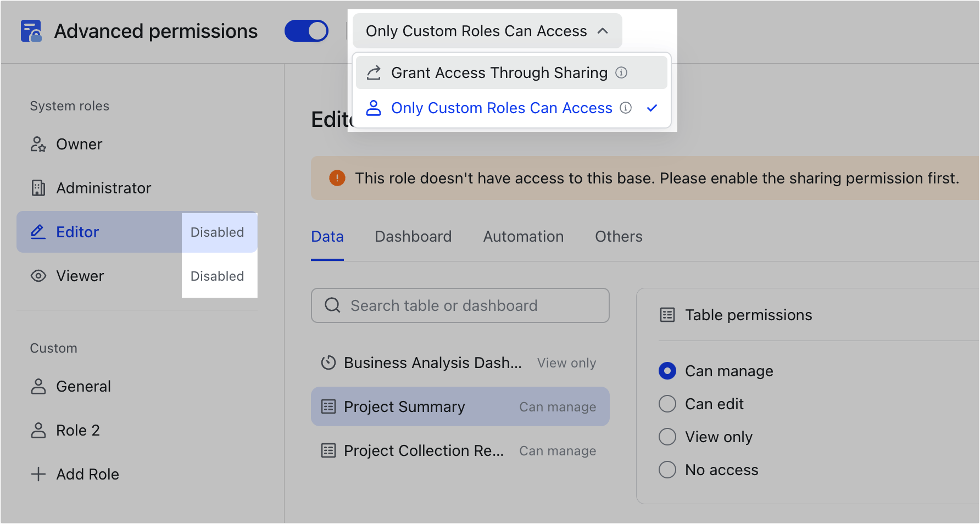The image size is (980, 524).
Task: Click the Grant Access Through Sharing share icon
Action: pos(374,72)
